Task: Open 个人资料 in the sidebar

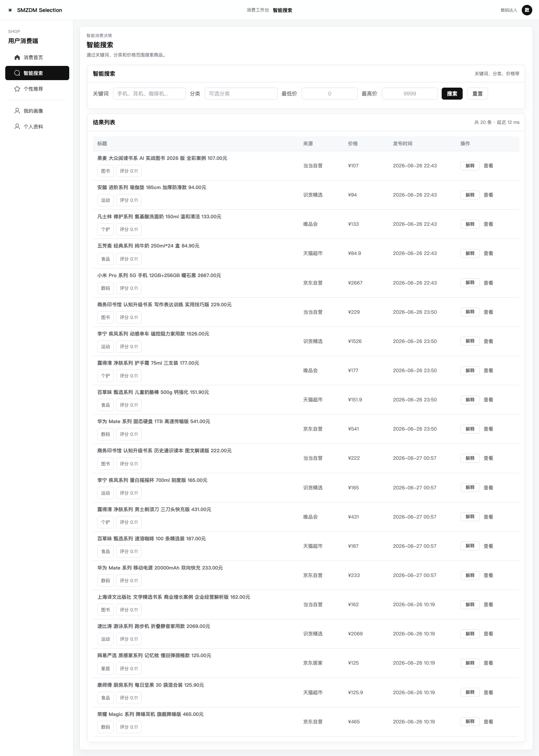Action: (x=37, y=127)
